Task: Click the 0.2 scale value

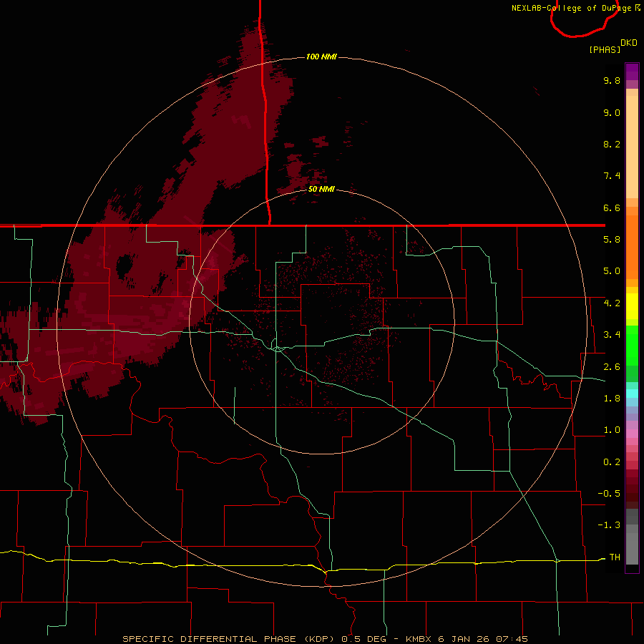Action: 612,462
